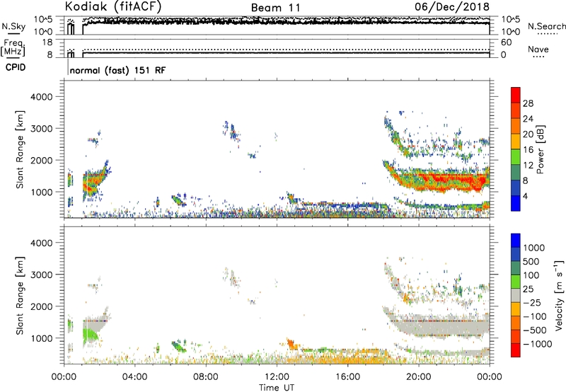This screenshot has width=566, height=392.
Task: Click the 'Nave' legend label
Action: (x=538, y=49)
